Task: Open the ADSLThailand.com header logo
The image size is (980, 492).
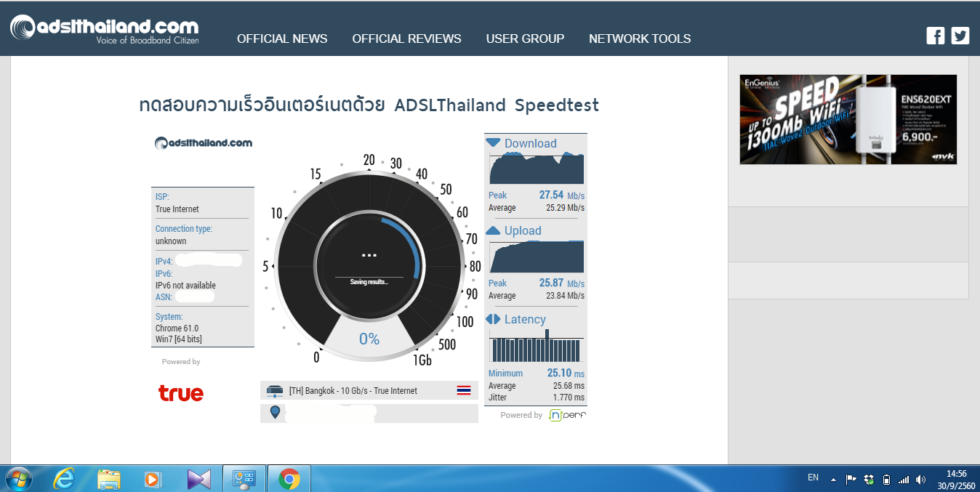Action: [x=105, y=29]
